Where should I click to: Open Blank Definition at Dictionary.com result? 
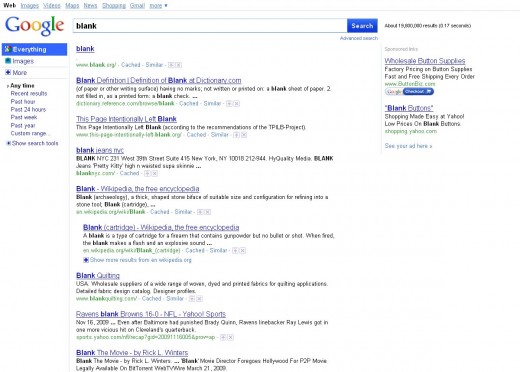coord(159,80)
